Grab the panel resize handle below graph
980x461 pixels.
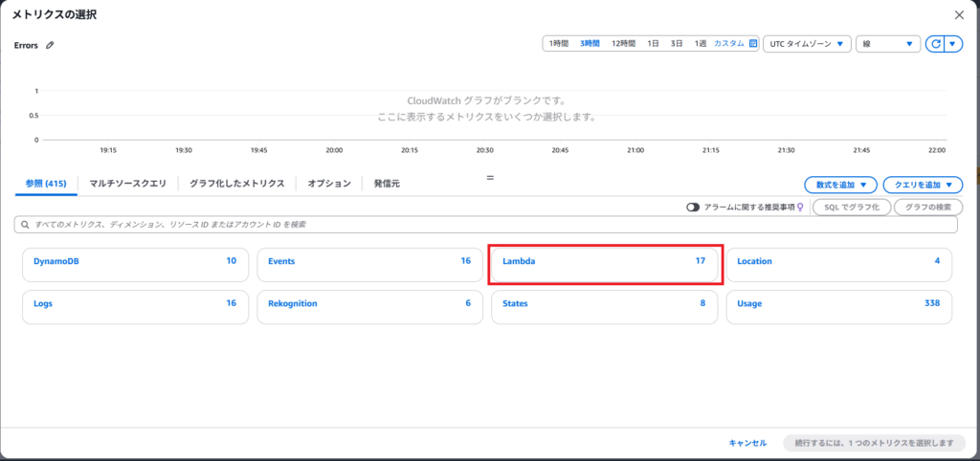pyautogui.click(x=490, y=176)
